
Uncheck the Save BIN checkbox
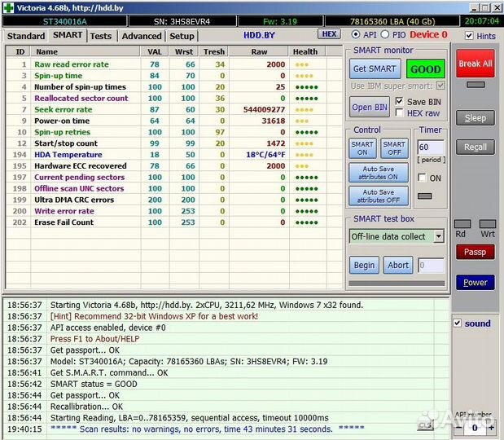pyautogui.click(x=399, y=102)
